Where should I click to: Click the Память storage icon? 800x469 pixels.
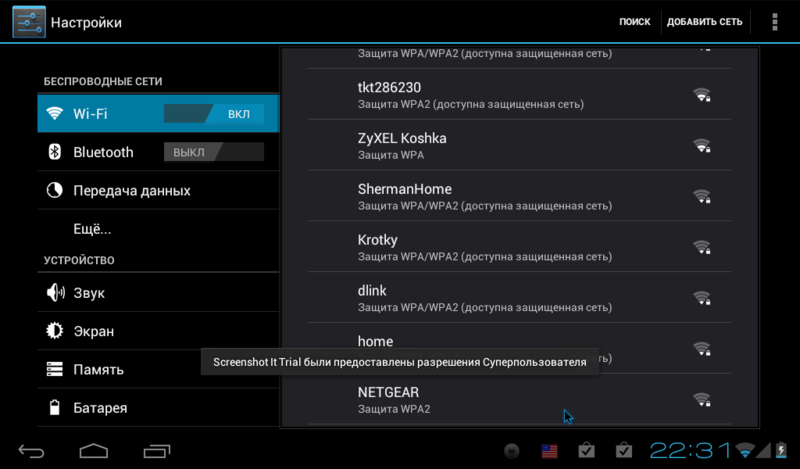click(55, 369)
